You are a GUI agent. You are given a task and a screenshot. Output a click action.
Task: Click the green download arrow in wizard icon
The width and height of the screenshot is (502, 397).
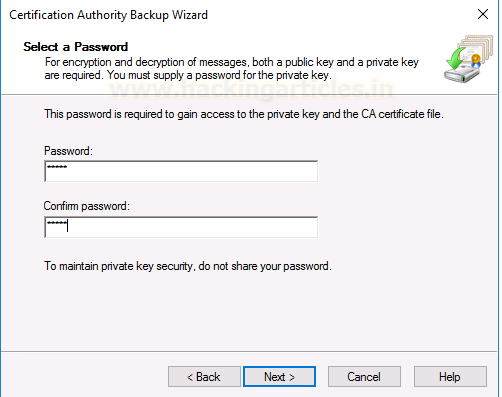[x=456, y=58]
